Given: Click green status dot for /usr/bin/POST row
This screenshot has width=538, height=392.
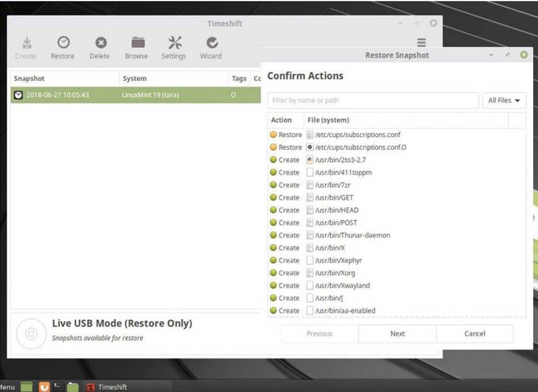Looking at the screenshot, I should point(274,223).
